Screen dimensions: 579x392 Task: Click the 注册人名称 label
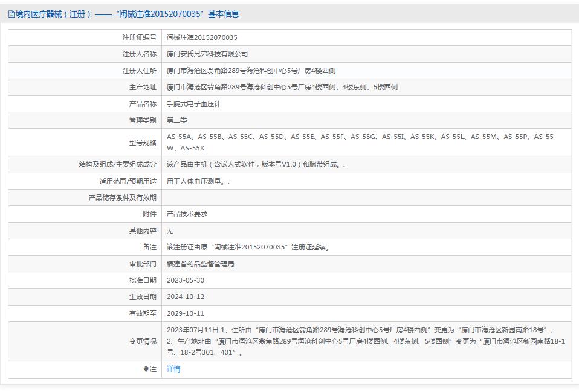tap(140, 54)
